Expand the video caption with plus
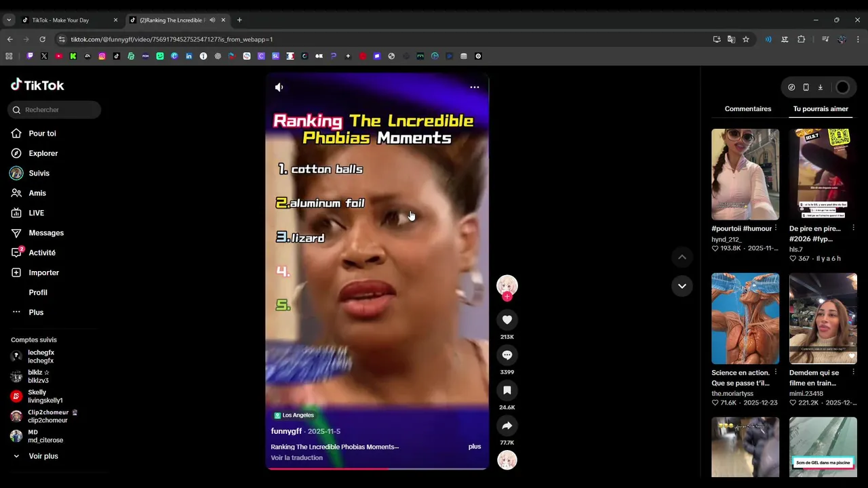This screenshot has height=488, width=868. 475,447
